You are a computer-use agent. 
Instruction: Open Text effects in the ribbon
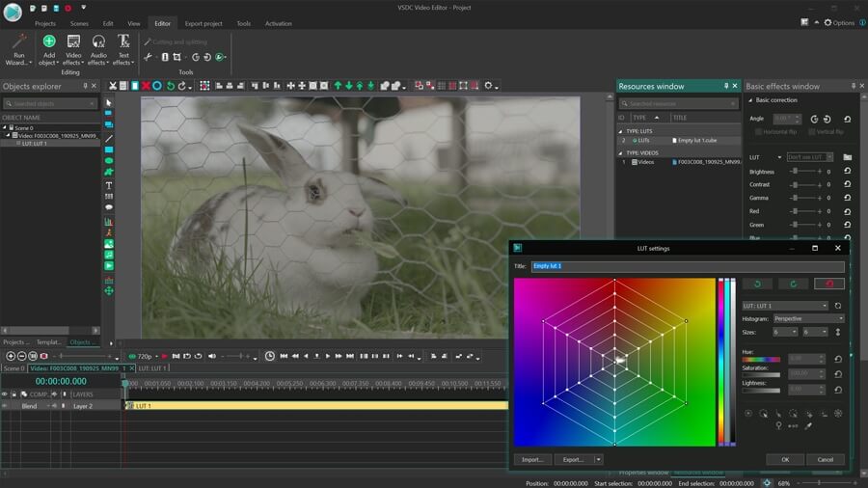click(x=123, y=50)
